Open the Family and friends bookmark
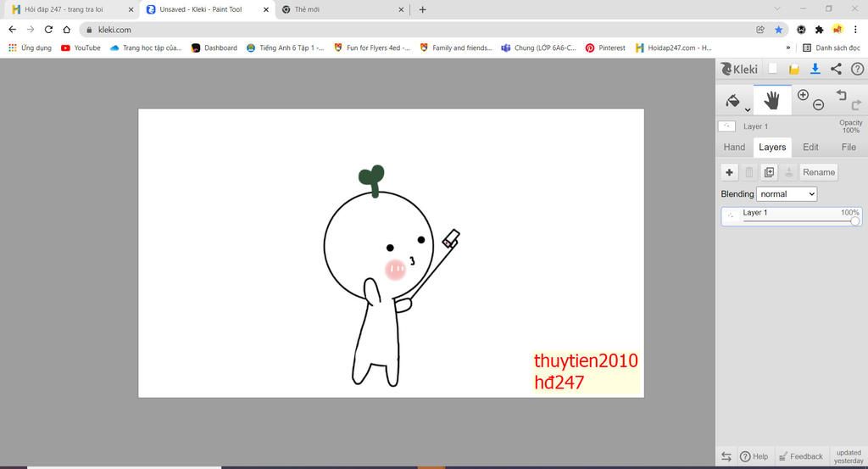868x469 pixels. point(456,47)
